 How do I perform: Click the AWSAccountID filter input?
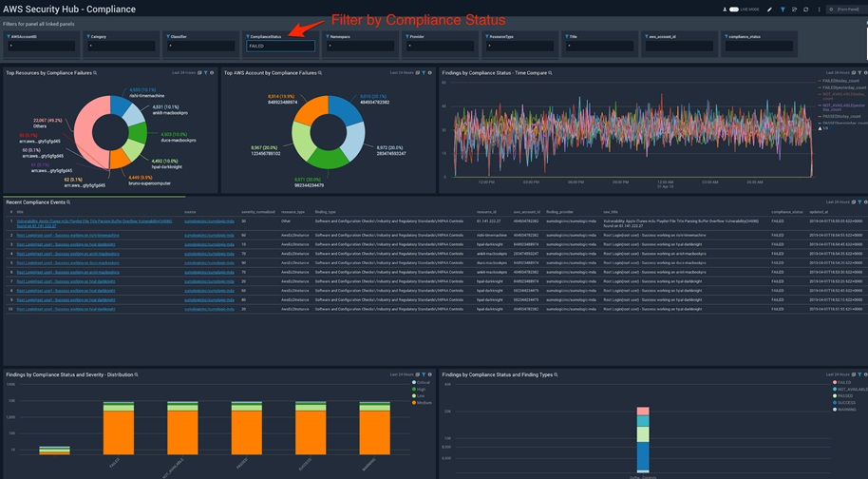coord(42,46)
